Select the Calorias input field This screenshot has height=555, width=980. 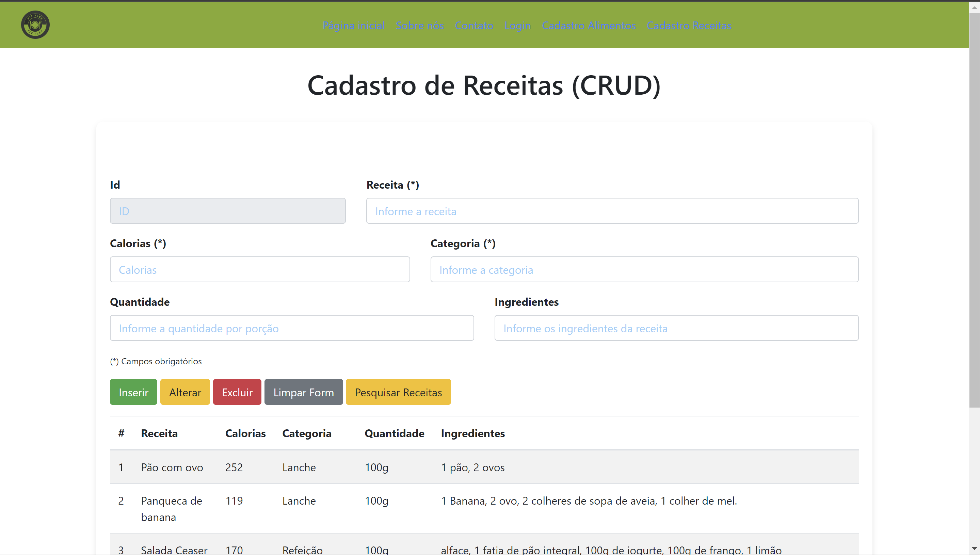point(259,269)
